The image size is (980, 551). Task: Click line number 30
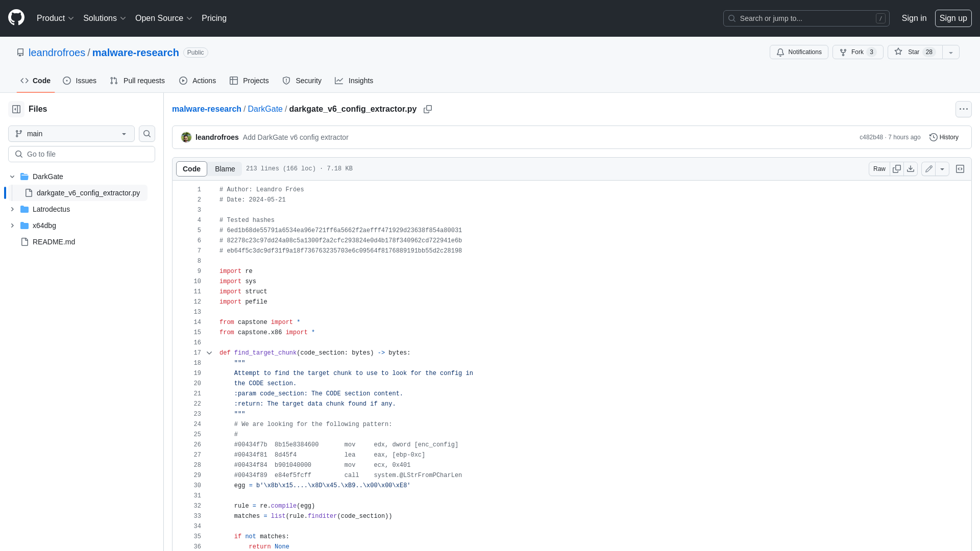[x=197, y=486]
